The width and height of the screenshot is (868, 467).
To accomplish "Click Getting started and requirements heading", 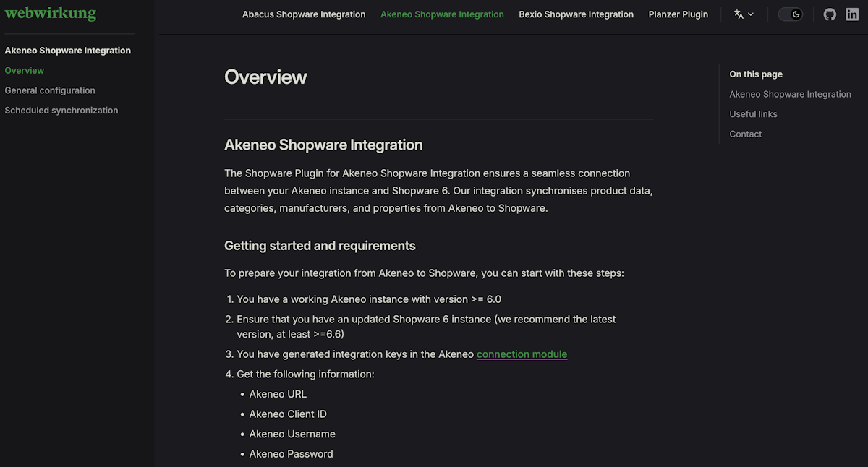I will coord(320,246).
